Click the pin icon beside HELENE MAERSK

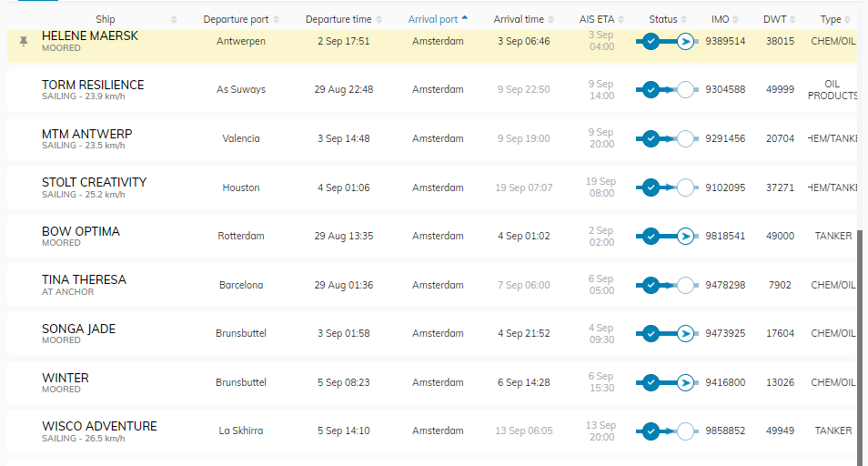pos(24,42)
